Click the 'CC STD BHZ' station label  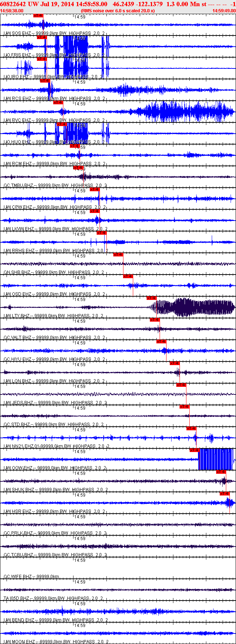pos(17,425)
